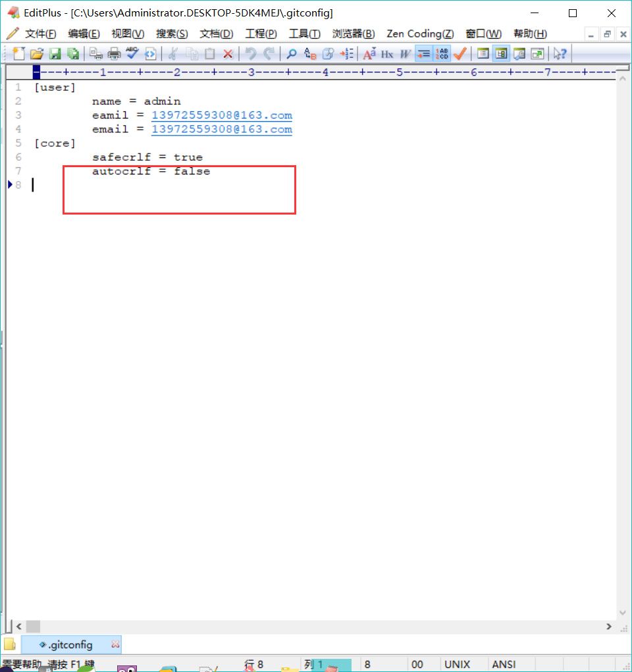
Task: Click the Redo arrow icon
Action: (269, 53)
